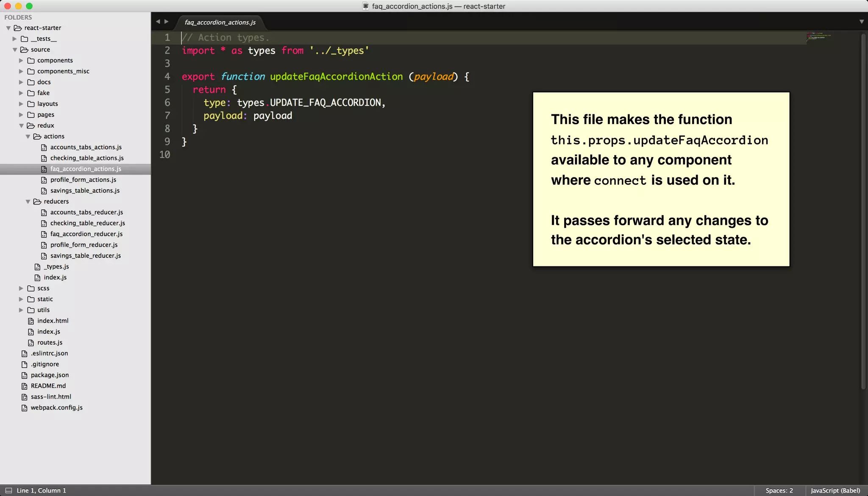Collapse the source folder arrow
Image resolution: width=868 pixels, height=496 pixels.
(15, 50)
